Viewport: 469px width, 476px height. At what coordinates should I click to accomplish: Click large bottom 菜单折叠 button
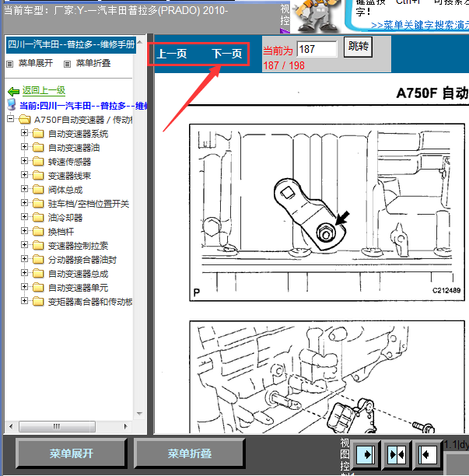point(190,453)
